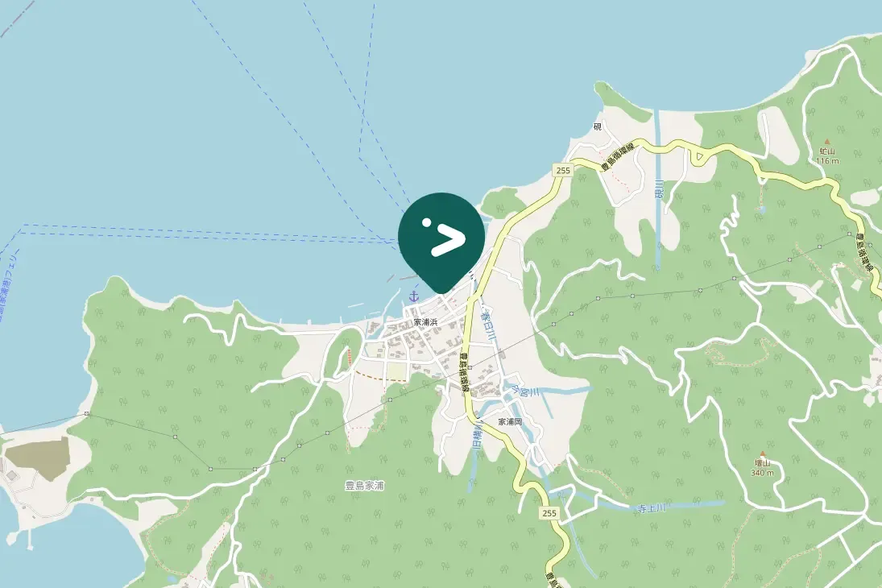Click the 壇山 mountain name label
The image size is (882, 588).
pyautogui.click(x=762, y=464)
